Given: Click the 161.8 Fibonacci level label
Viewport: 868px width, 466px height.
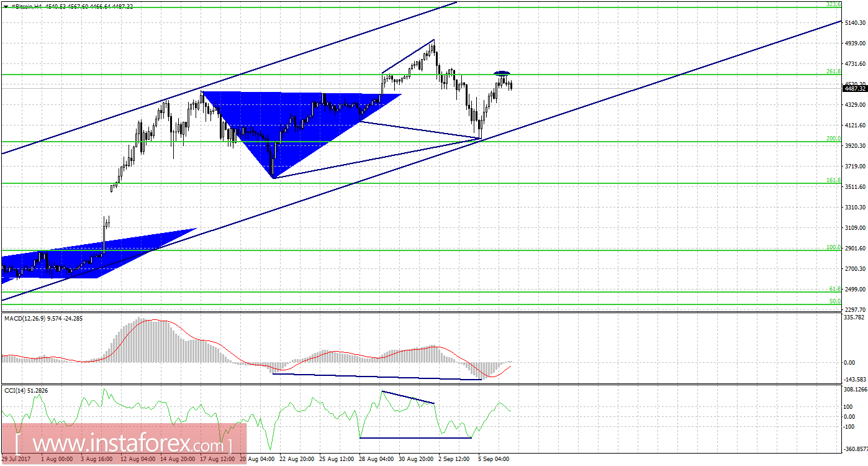Looking at the screenshot, I should coord(833,180).
